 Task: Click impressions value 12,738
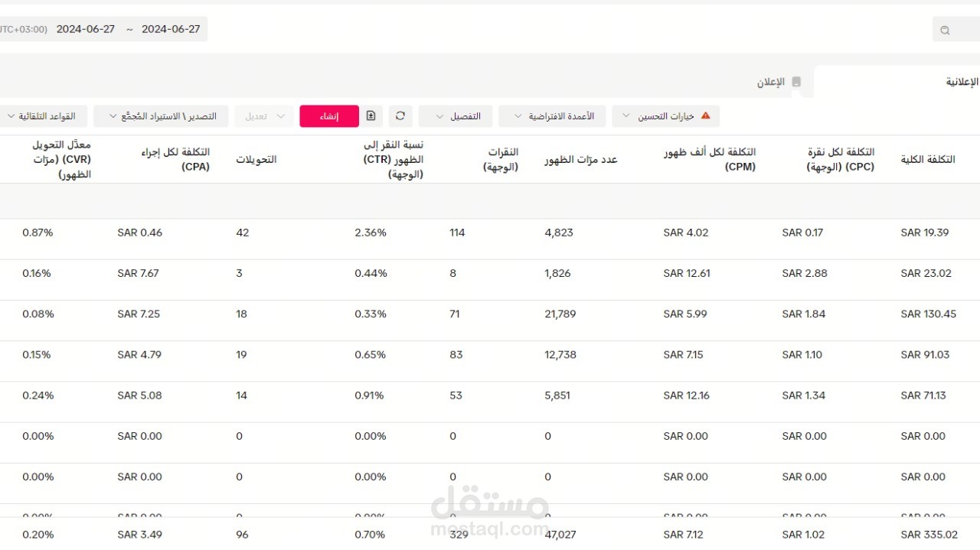pyautogui.click(x=560, y=354)
